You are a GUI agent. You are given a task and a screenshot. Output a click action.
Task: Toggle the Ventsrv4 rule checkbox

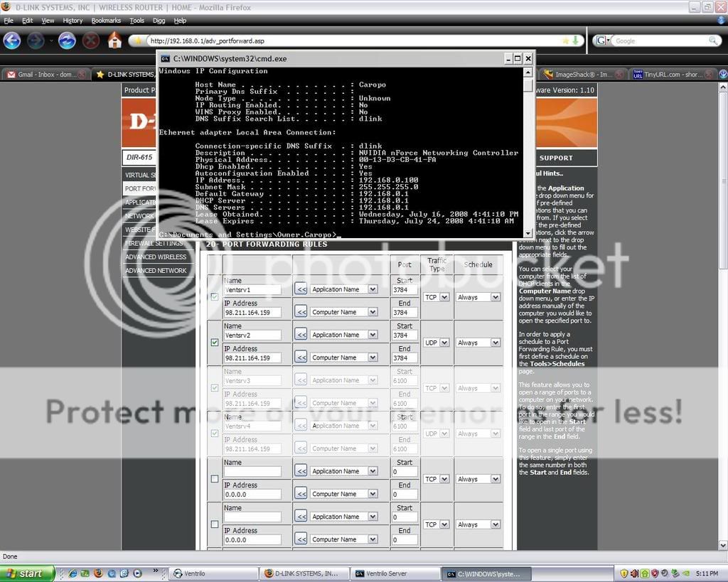coord(215,433)
